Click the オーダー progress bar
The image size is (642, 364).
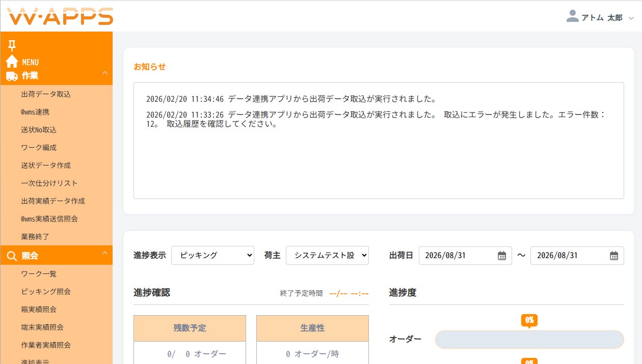tap(529, 340)
